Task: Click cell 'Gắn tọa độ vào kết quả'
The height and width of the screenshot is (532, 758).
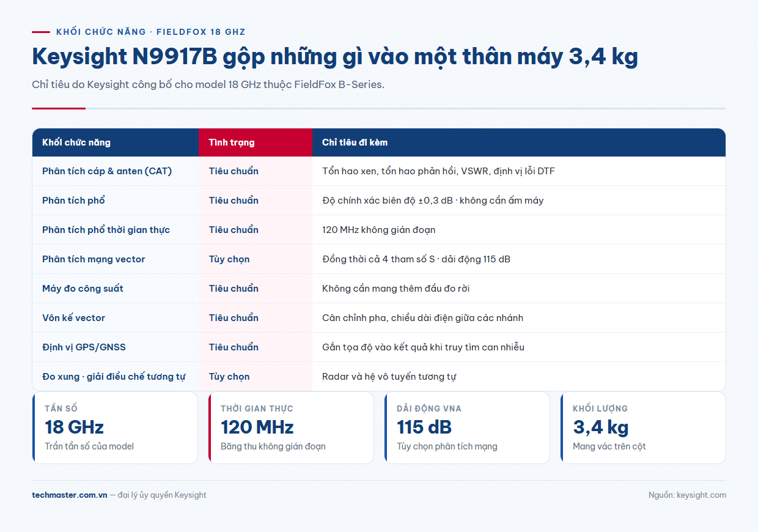Action: click(x=374, y=347)
